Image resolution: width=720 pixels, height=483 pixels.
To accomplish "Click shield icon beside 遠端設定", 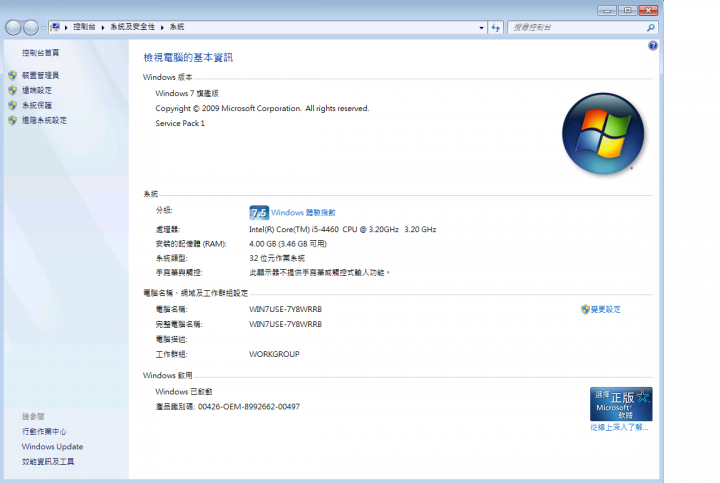I will (12, 90).
